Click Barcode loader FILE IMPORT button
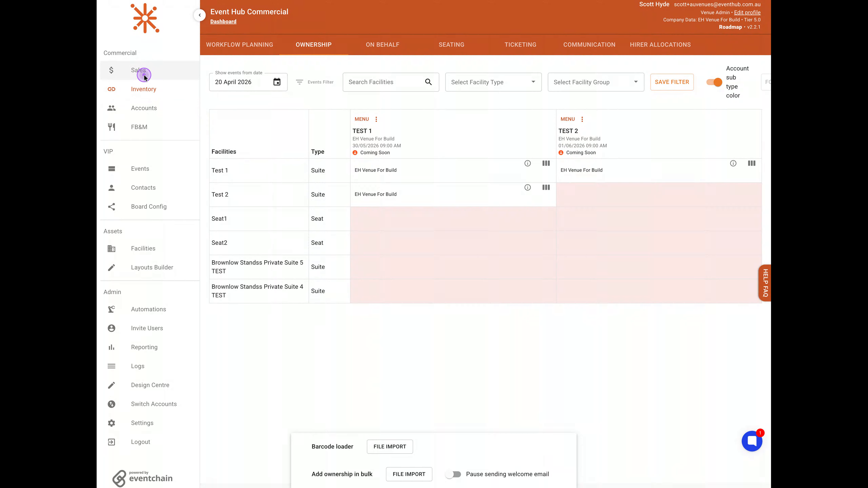This screenshot has height=488, width=868. coord(390,447)
